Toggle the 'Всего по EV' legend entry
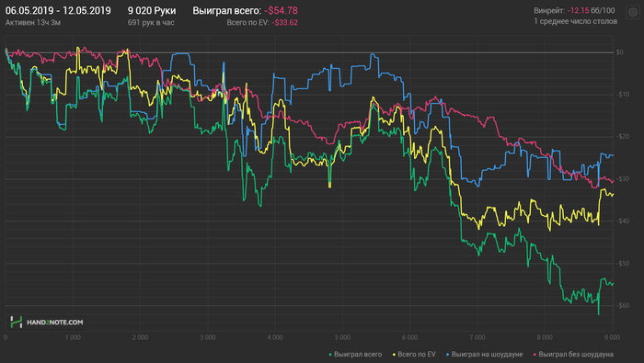 tap(414, 355)
